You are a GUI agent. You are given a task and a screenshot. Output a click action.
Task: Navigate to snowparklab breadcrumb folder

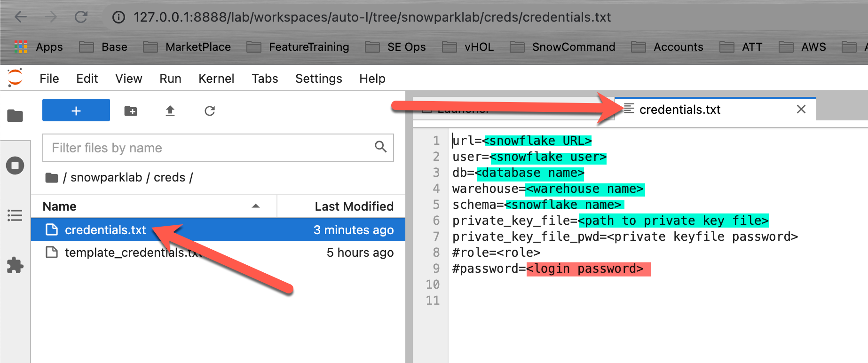tap(106, 178)
